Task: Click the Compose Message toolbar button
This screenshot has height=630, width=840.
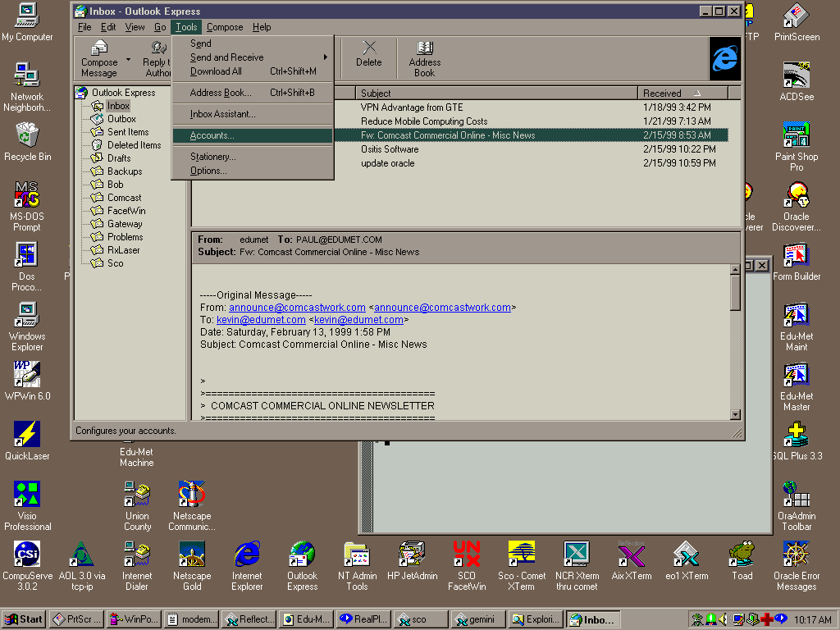Action: [99, 59]
